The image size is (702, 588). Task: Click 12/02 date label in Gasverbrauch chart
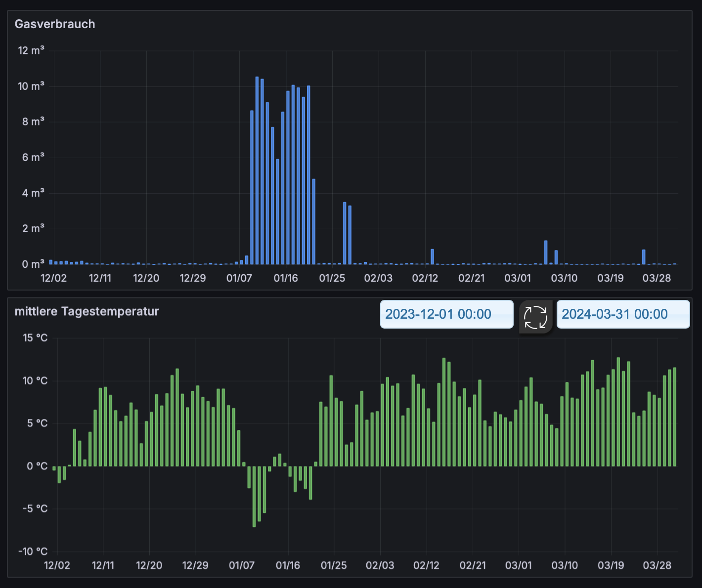point(53,278)
